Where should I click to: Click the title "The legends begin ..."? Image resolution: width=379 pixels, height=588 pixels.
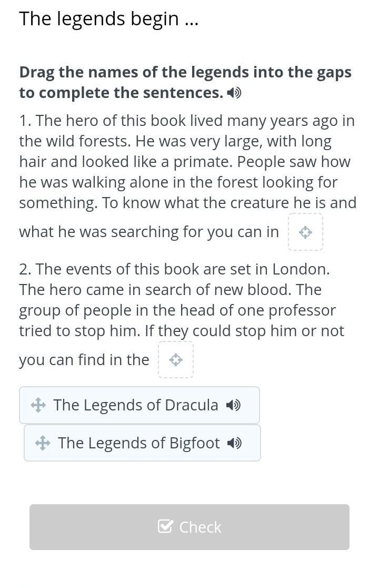click(108, 19)
